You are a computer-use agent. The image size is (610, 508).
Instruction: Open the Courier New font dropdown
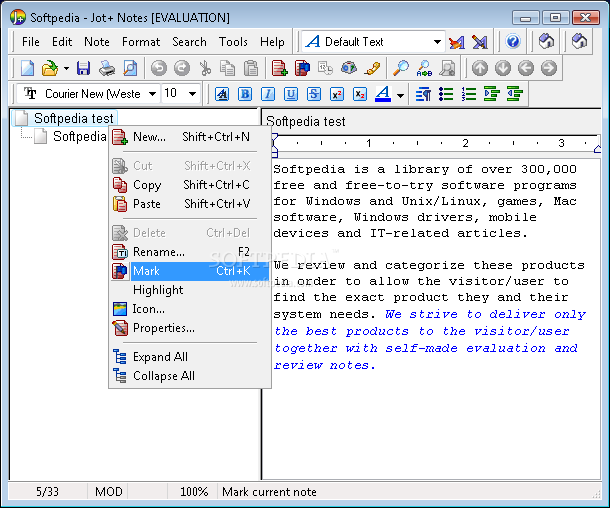pos(152,94)
